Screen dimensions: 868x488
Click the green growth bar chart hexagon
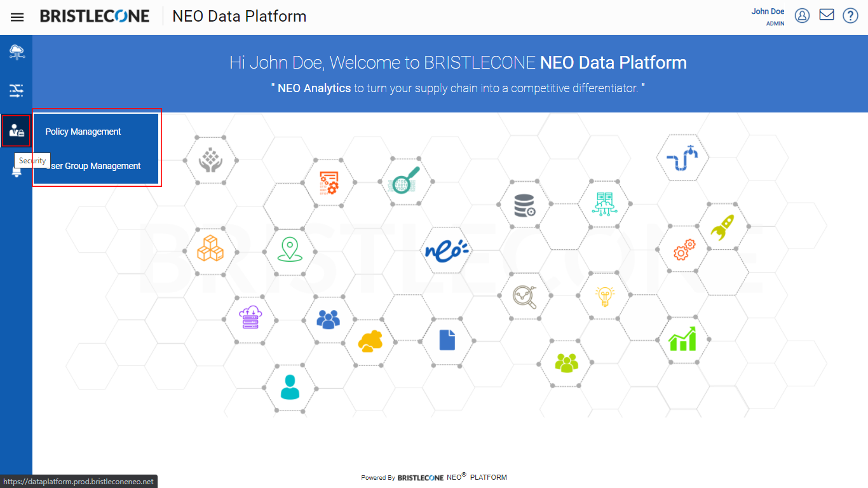682,340
